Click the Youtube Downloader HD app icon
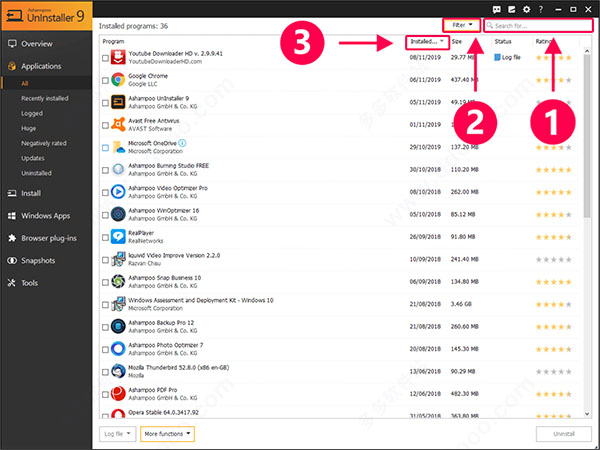600x450 pixels. (118, 57)
